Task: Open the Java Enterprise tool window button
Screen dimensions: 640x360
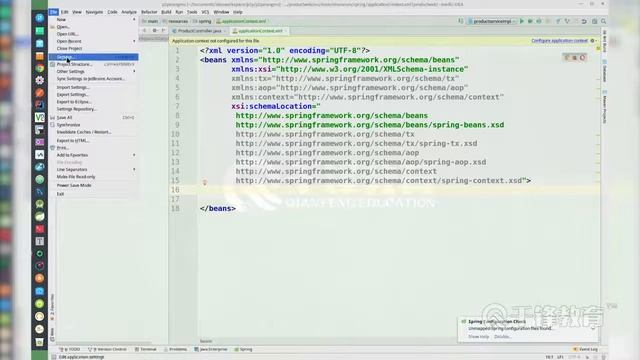Action: 211,349
